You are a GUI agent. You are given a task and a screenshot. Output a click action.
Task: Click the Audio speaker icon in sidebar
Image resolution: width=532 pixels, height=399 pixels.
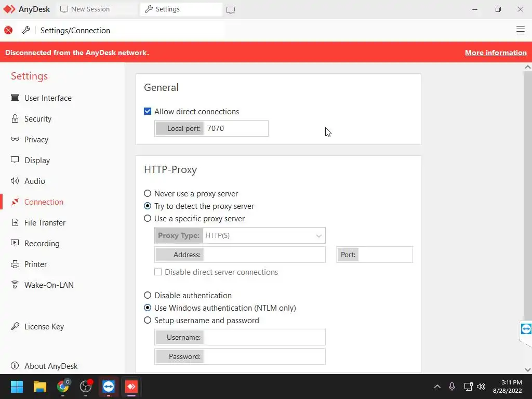(15, 181)
